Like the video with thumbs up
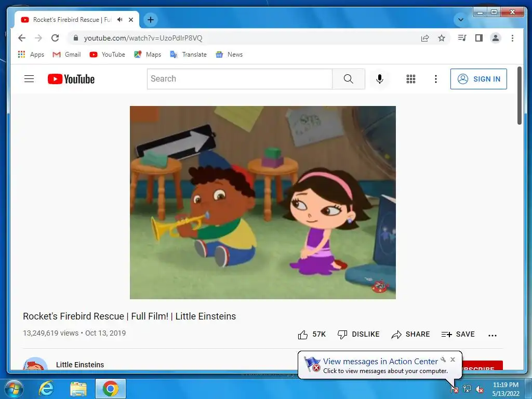The height and width of the screenshot is (399, 532). click(x=312, y=335)
